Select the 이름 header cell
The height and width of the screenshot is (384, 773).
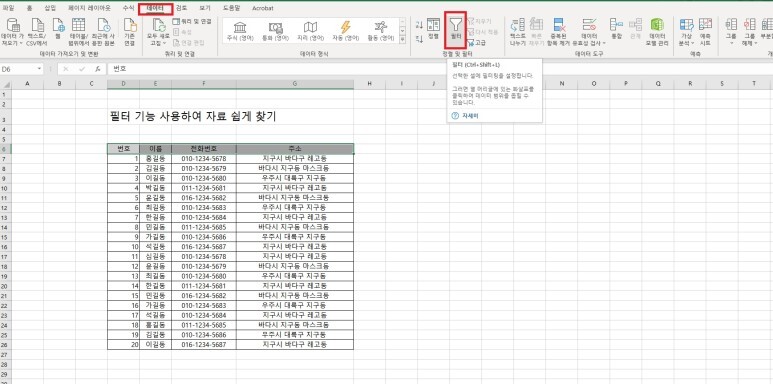tap(155, 148)
